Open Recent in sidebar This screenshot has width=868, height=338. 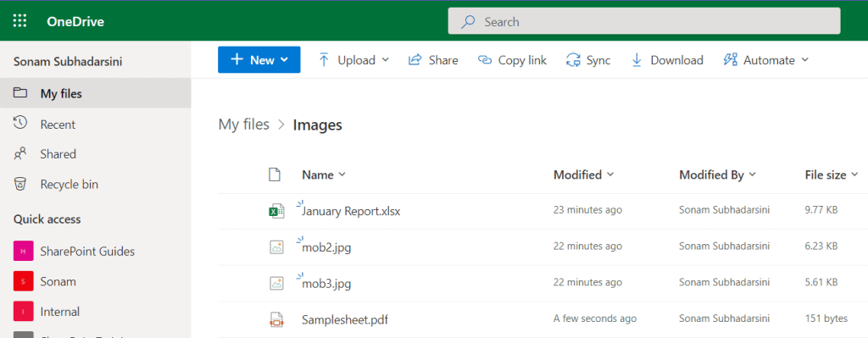pos(95,124)
